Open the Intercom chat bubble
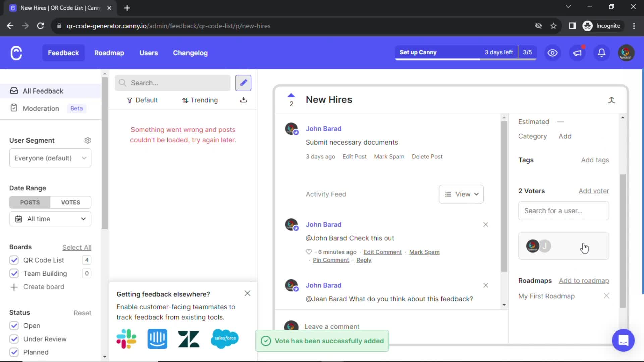The image size is (644, 362). (623, 340)
